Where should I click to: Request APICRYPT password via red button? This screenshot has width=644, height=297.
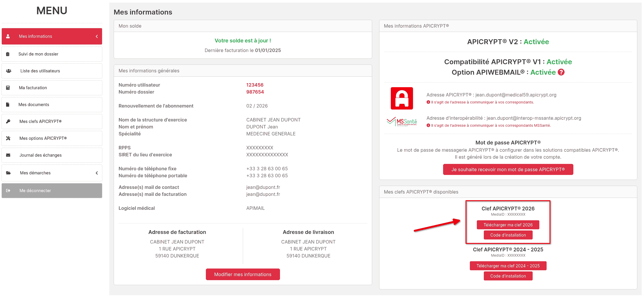(508, 169)
